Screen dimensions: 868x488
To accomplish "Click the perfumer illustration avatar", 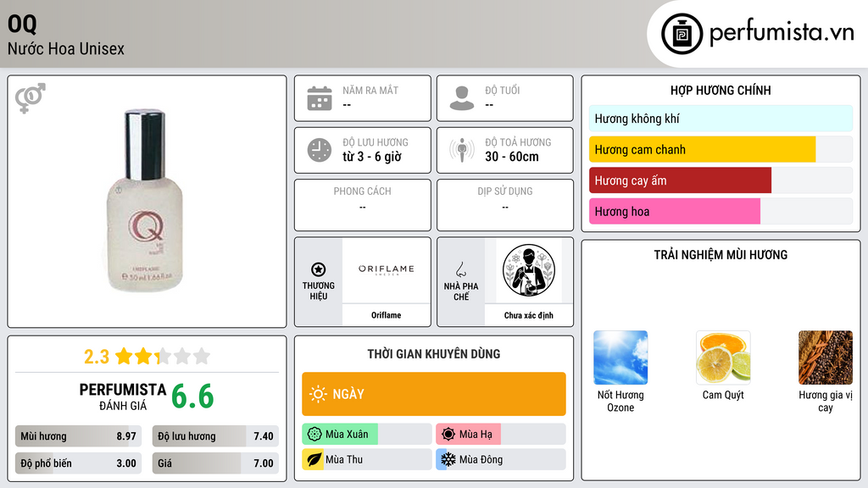I will pos(529,270).
